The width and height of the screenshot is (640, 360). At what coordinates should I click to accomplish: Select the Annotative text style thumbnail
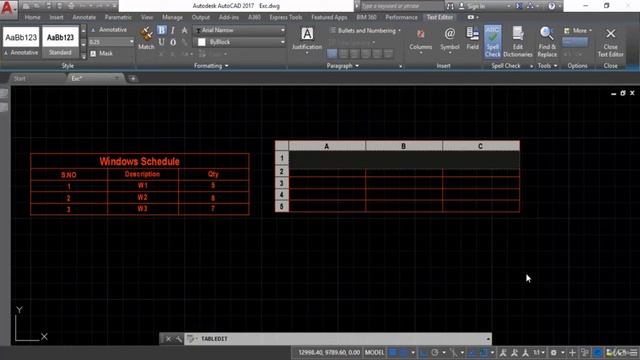[x=21, y=41]
